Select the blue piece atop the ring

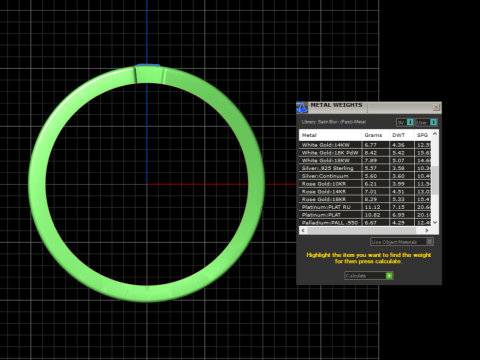point(147,65)
